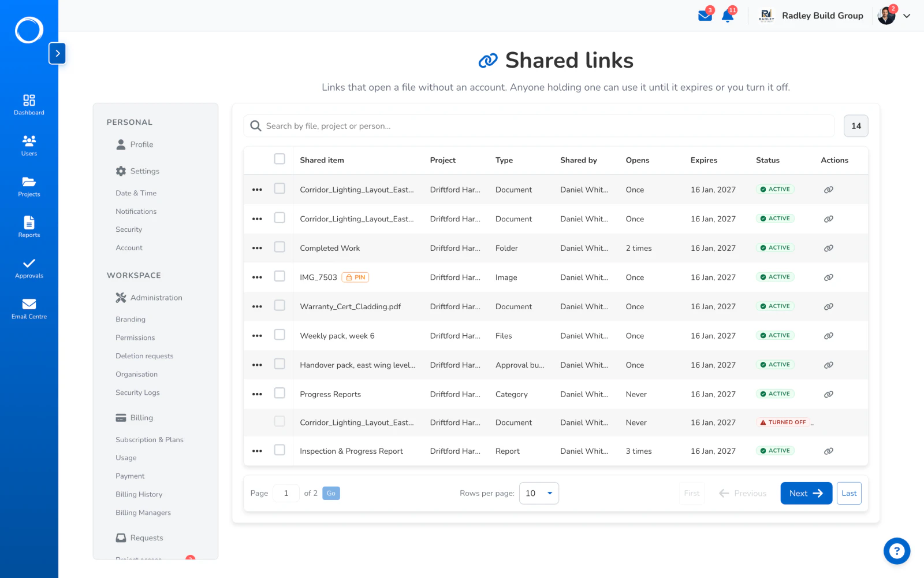This screenshot has height=578, width=924.
Task: Open row menu for IMG_7503
Action: click(x=257, y=277)
